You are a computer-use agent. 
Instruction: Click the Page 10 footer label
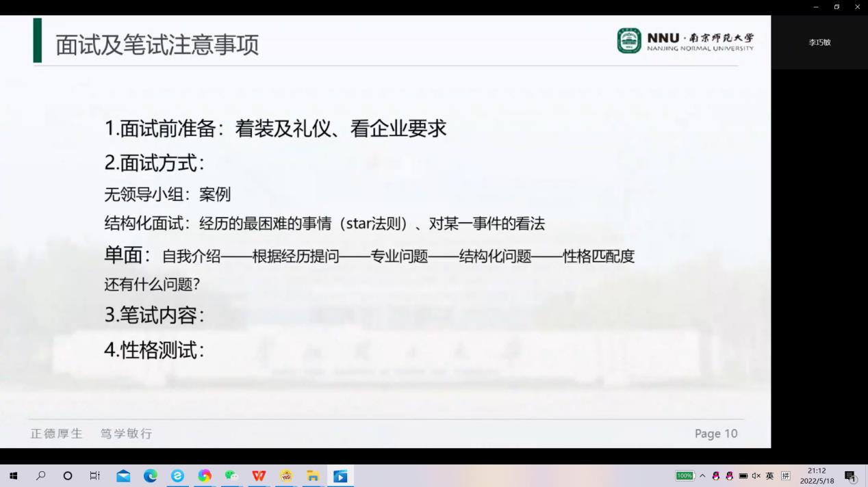pyautogui.click(x=716, y=434)
